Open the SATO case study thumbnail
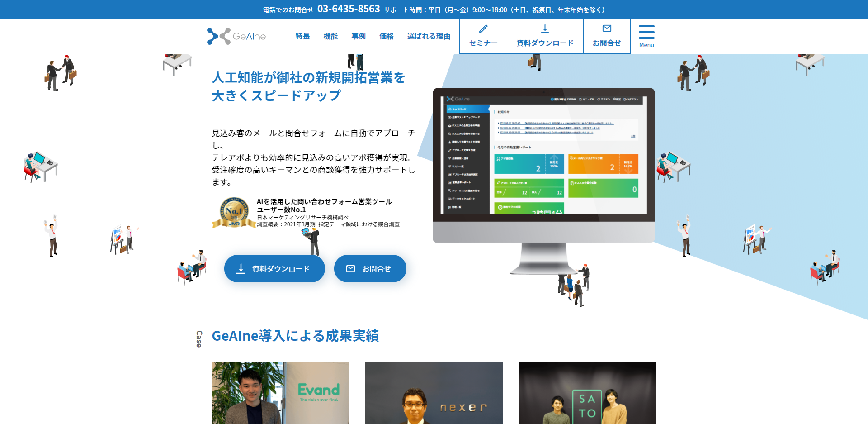 click(x=587, y=393)
